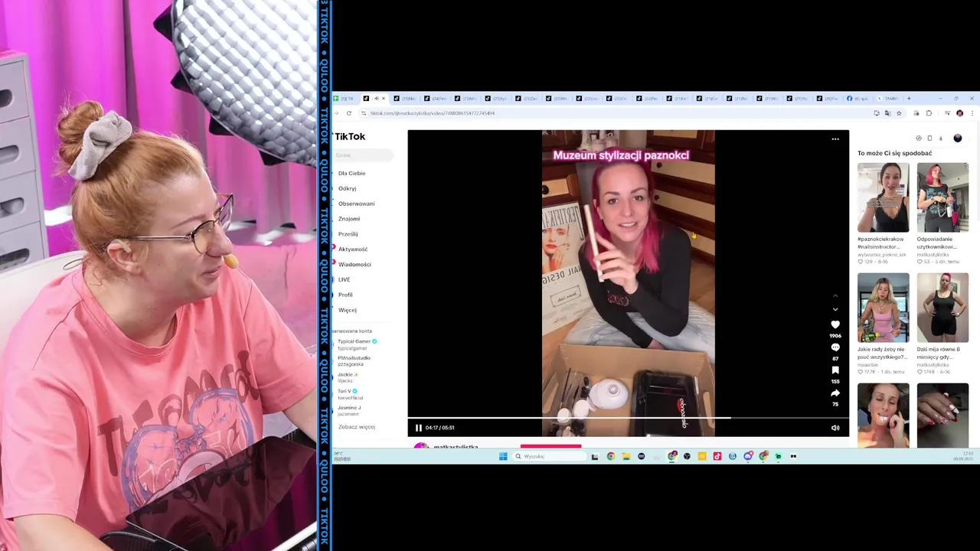The height and width of the screenshot is (551, 980).
Task: Focus the TikTok search field
Action: point(363,155)
